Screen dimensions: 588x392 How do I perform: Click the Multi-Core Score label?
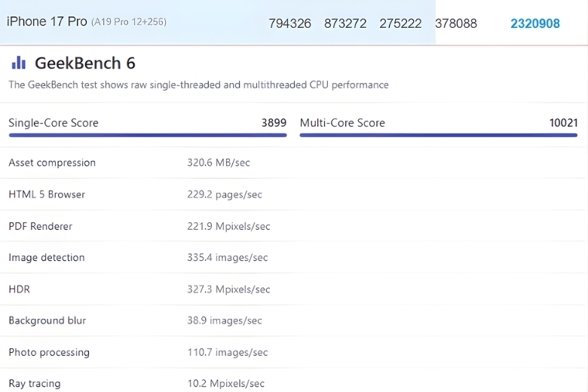342,123
